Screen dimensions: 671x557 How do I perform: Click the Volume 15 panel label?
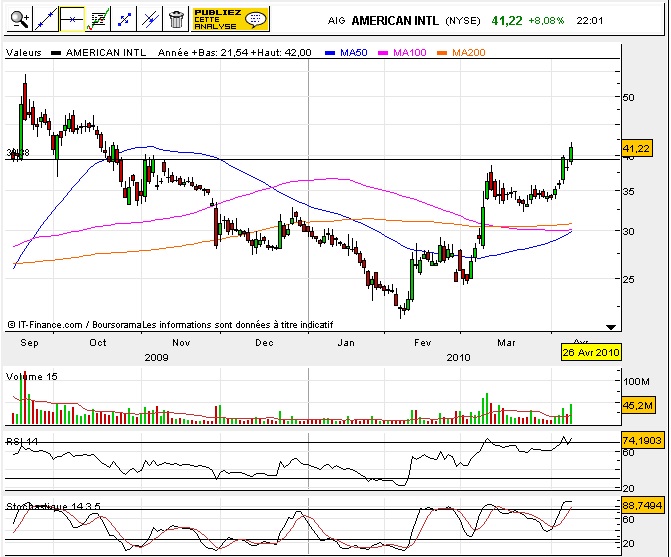coord(32,376)
